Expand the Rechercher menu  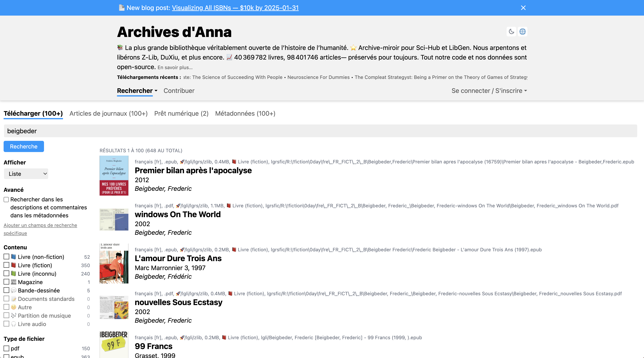tap(137, 91)
